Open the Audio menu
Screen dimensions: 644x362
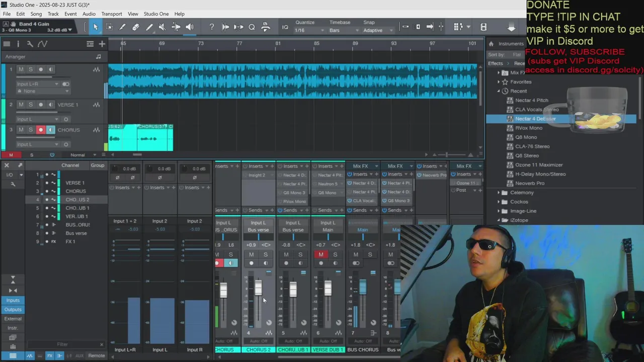coord(89,14)
